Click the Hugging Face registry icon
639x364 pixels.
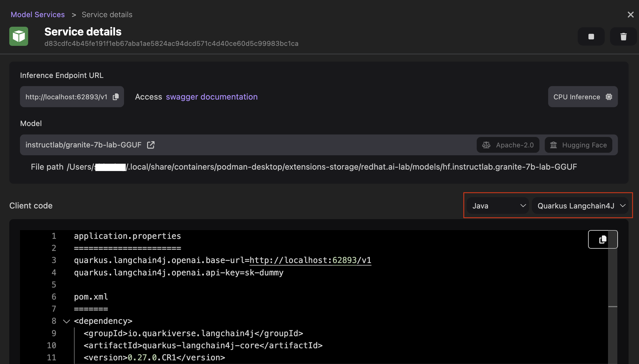coord(553,145)
